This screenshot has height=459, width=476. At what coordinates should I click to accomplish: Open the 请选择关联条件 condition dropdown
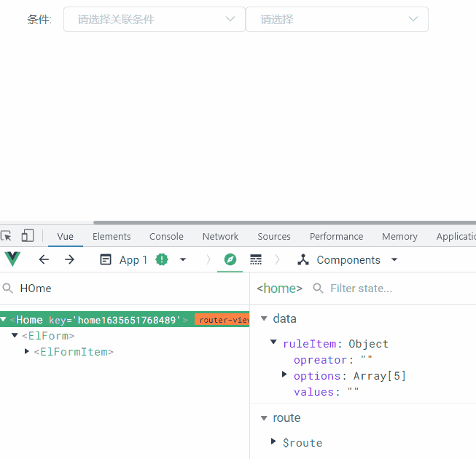tap(155, 20)
